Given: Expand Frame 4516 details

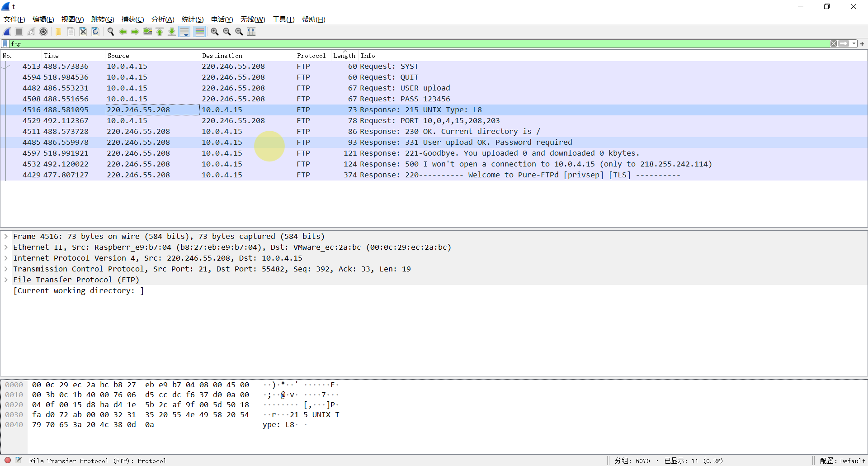Looking at the screenshot, I should (x=6, y=236).
